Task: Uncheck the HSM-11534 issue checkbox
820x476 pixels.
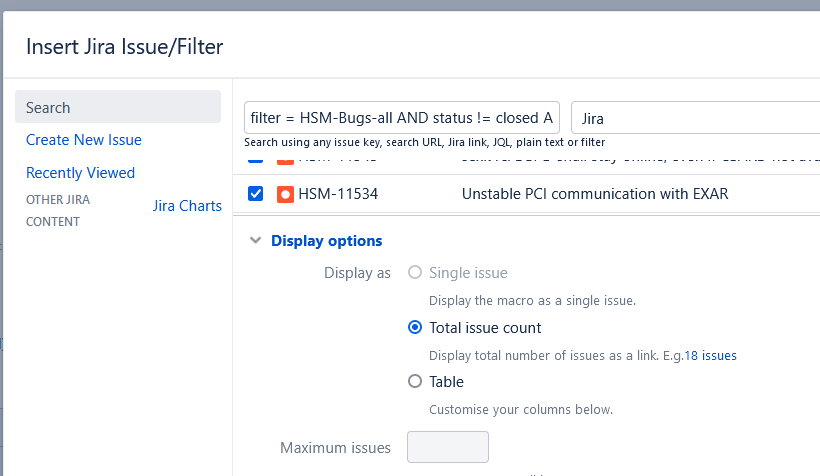Action: pos(255,194)
